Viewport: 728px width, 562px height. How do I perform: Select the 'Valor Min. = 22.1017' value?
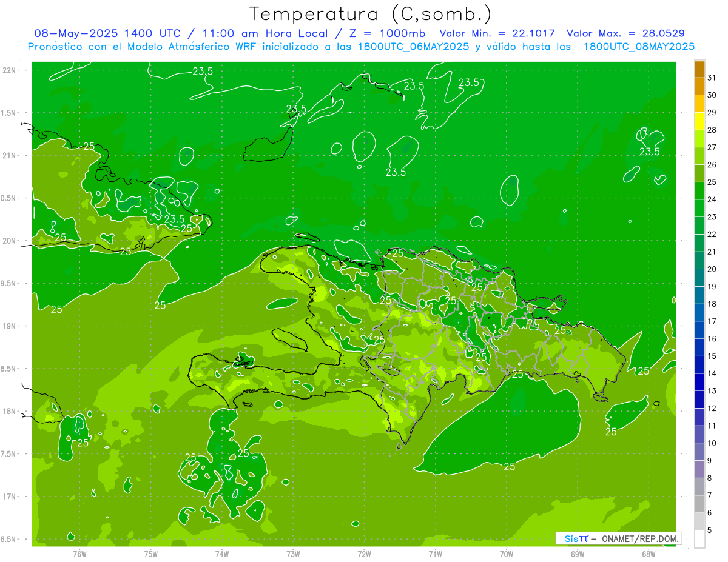pos(497,33)
